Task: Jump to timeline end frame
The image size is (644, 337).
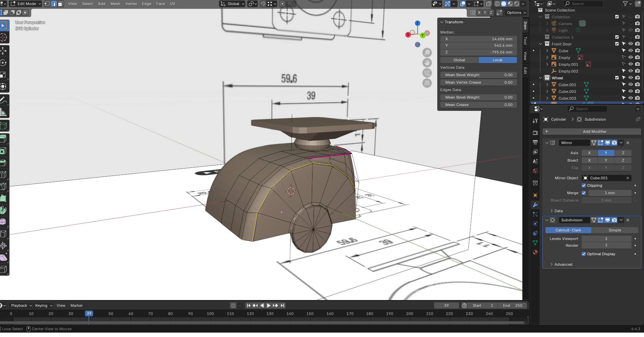Action: 282,305
